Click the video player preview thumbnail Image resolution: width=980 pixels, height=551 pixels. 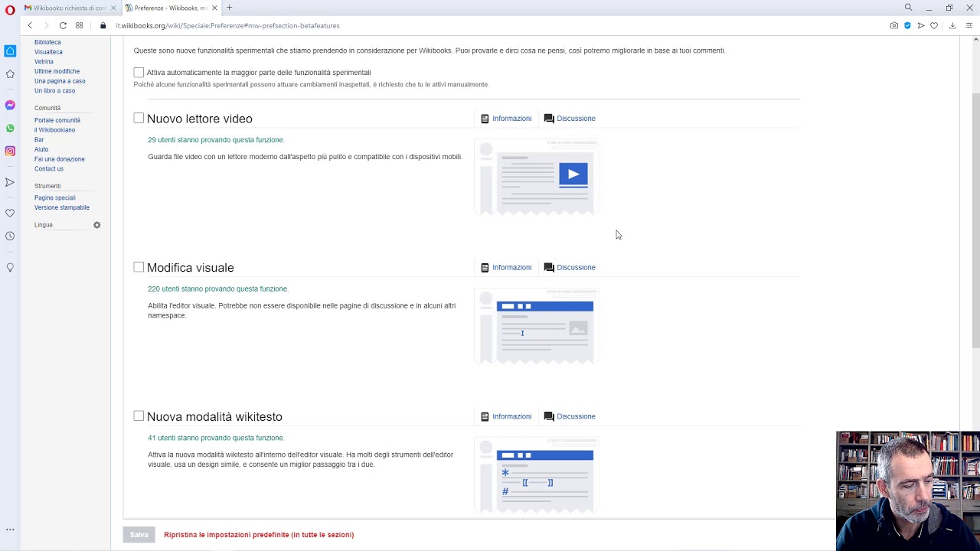[x=536, y=178]
